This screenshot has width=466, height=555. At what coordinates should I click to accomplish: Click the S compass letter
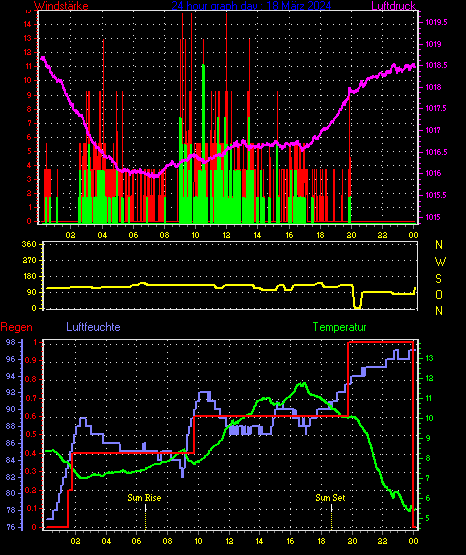439,279
